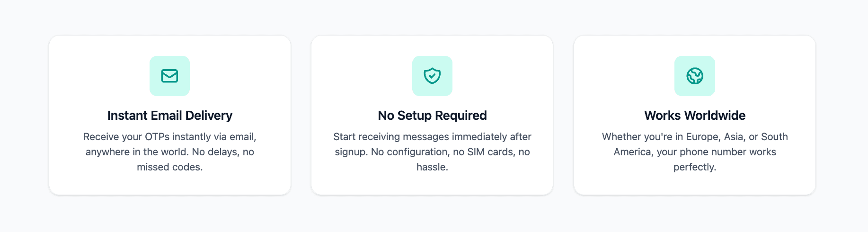Select the 'Works Worldwide' heading
Viewport: 868px width, 232px height.
(x=694, y=116)
